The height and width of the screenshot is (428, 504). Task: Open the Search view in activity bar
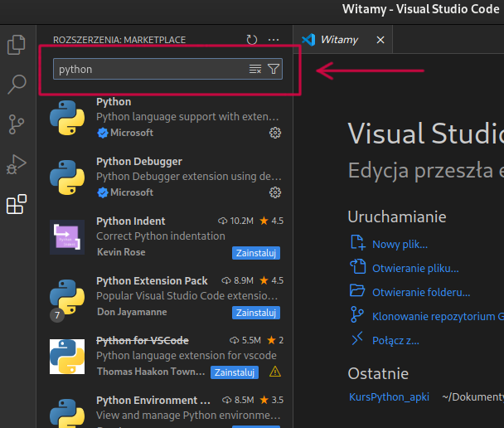17,85
